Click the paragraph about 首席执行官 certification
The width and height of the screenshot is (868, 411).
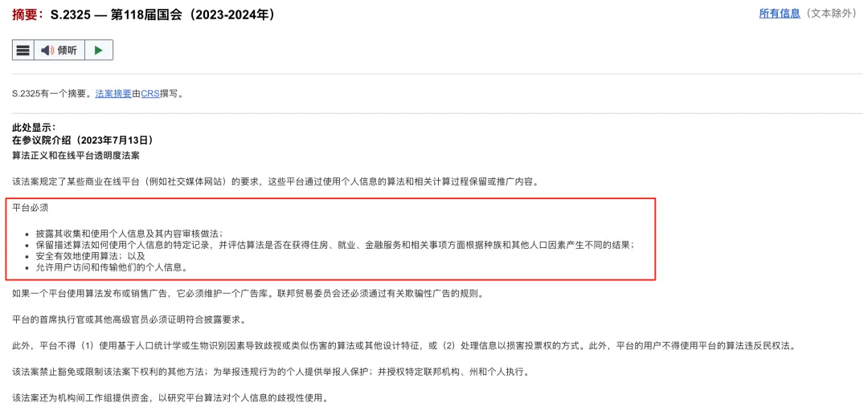(129, 319)
